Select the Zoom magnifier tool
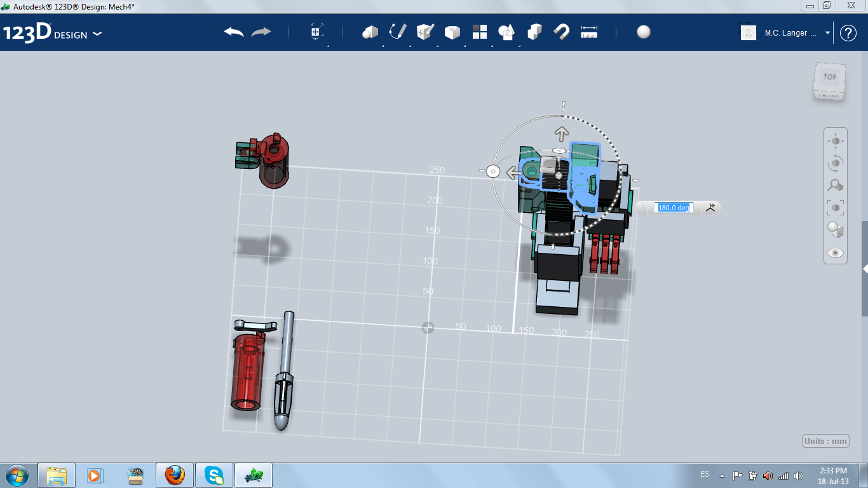Screen dimensions: 868x488 (x=836, y=185)
